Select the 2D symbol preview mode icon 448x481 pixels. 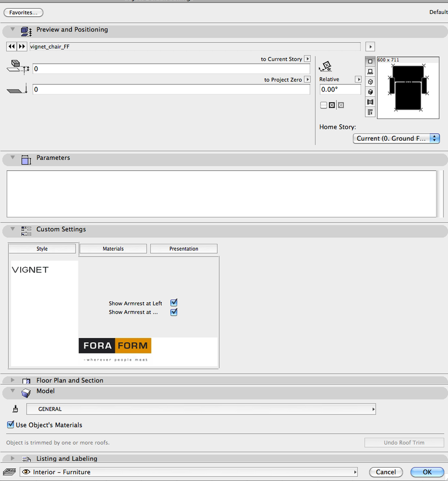[x=370, y=61]
